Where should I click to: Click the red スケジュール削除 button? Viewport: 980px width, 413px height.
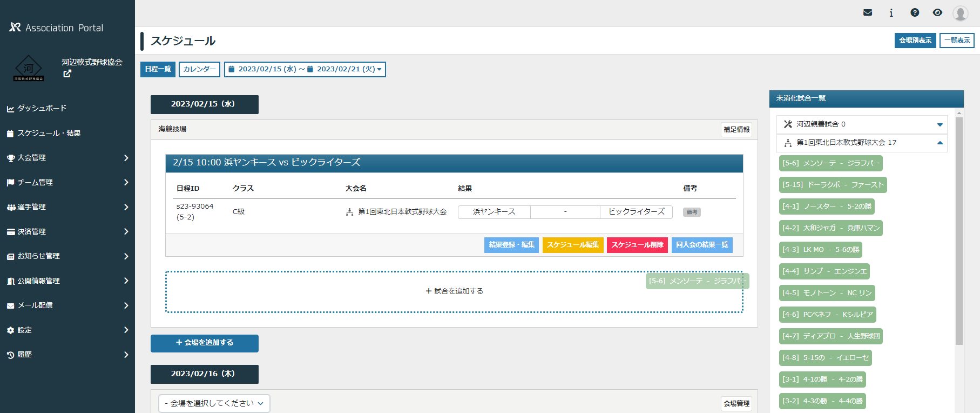(637, 245)
